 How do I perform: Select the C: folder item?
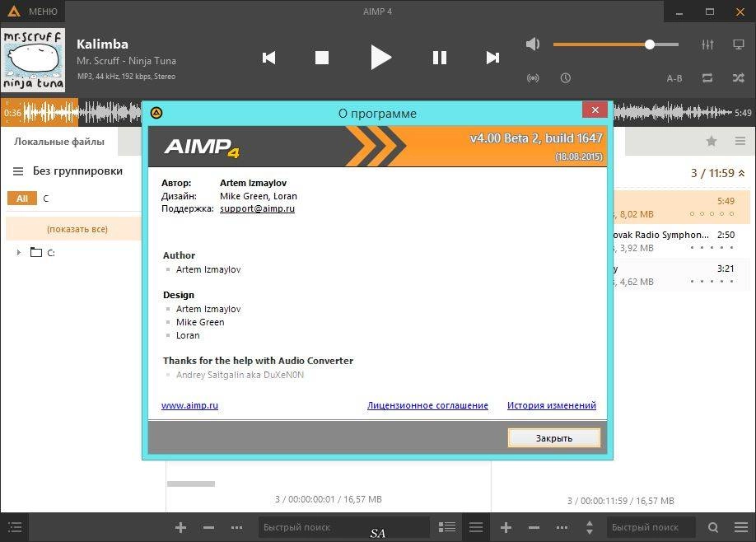43,252
